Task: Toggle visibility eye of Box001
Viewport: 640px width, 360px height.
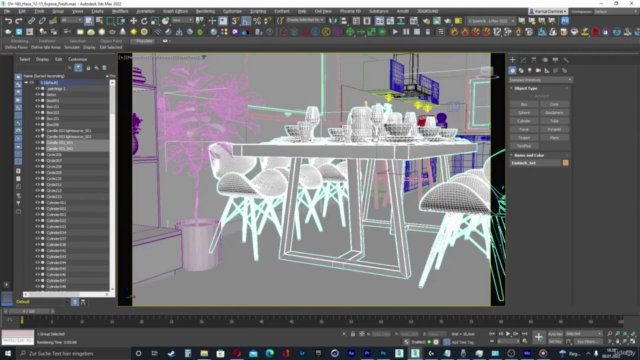Action: click(38, 100)
